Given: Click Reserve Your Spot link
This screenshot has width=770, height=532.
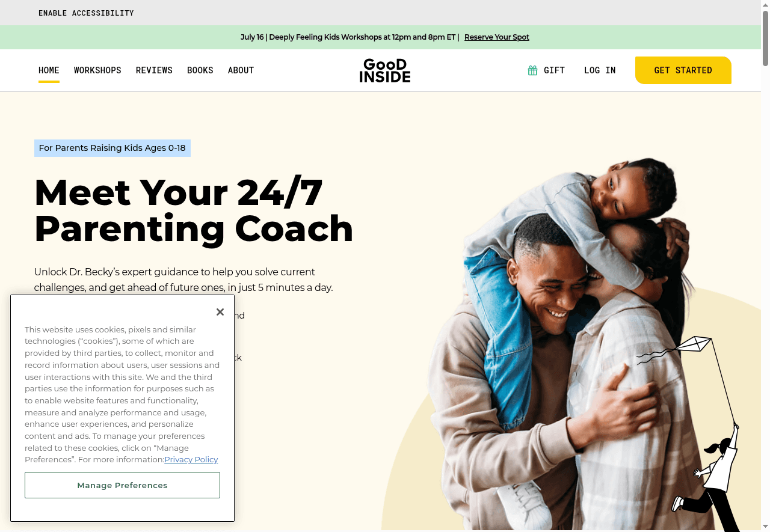Looking at the screenshot, I should coord(497,37).
